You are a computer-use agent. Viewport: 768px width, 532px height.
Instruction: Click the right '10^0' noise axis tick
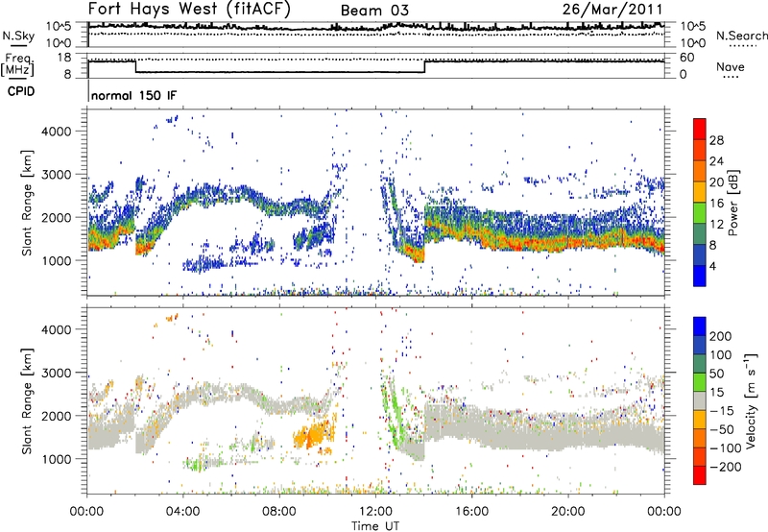tap(692, 43)
